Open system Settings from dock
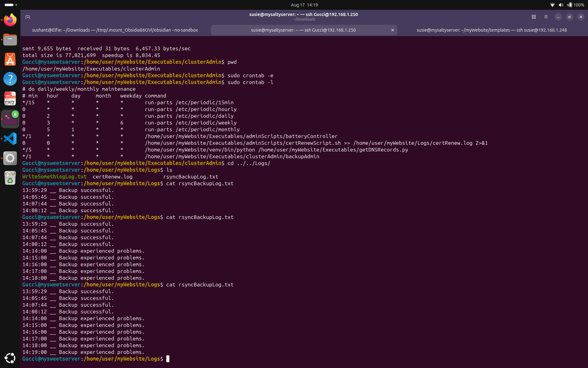588x368 pixels. (x=10, y=158)
